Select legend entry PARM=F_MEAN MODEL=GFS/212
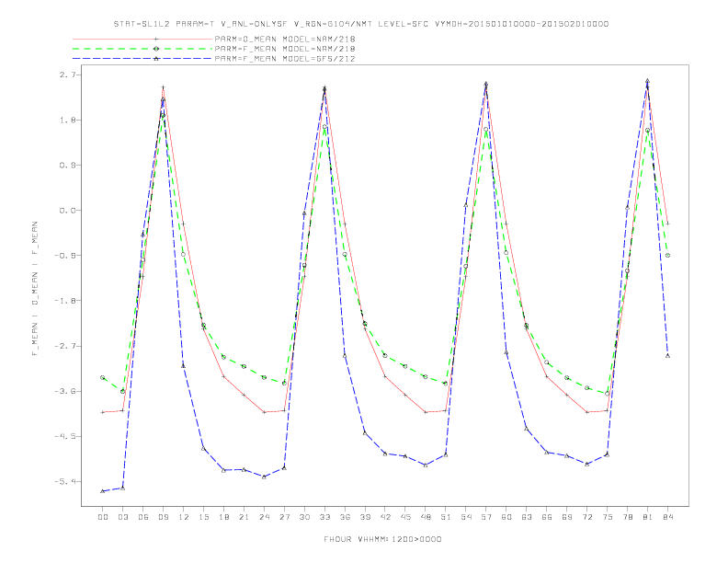Image resolution: width=728 pixels, height=563 pixels. (x=285, y=59)
